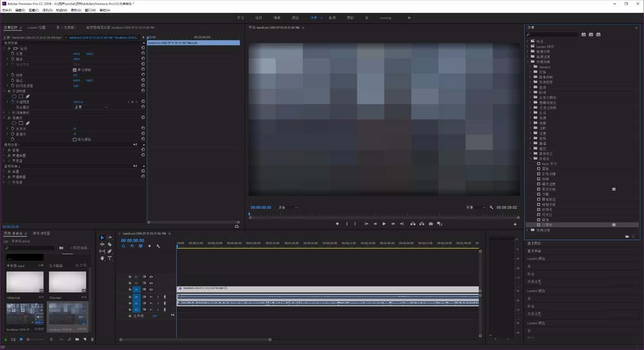Step back one frame in Program monitor

375,224
